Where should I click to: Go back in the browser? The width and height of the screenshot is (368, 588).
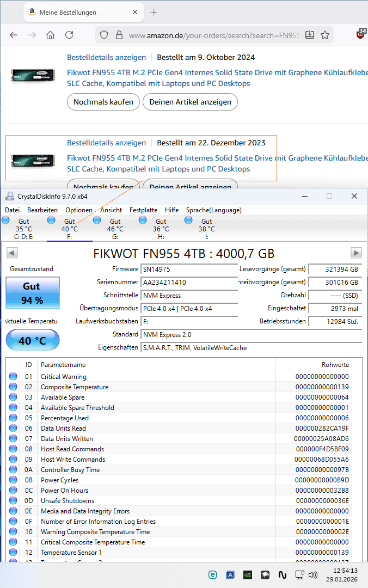(x=14, y=35)
